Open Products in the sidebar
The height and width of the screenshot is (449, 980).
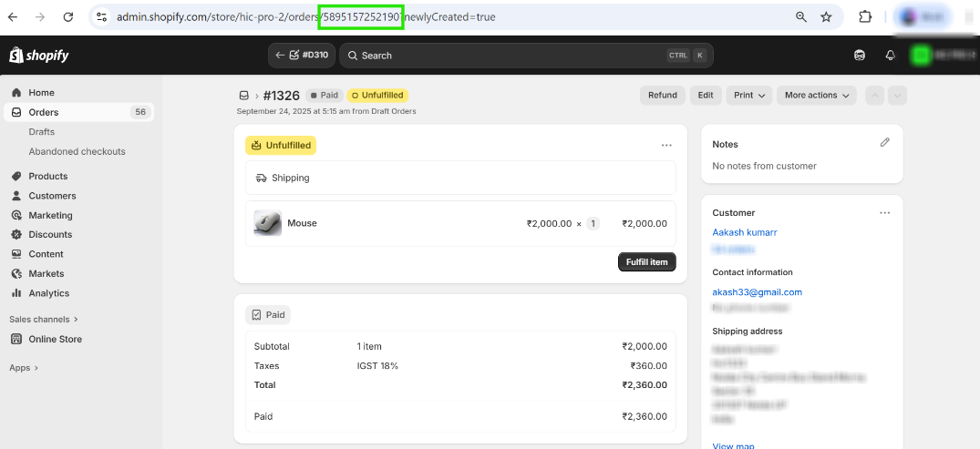[47, 176]
